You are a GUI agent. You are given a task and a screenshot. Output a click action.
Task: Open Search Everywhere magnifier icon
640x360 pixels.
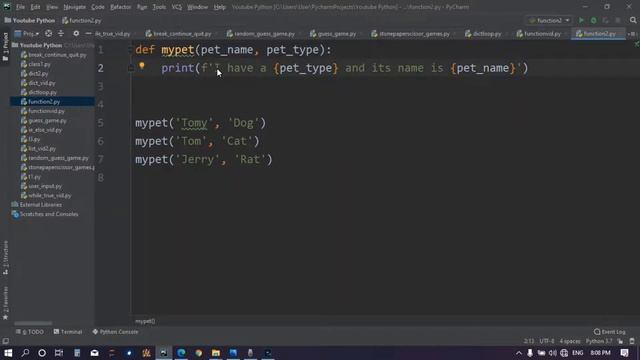click(x=633, y=20)
